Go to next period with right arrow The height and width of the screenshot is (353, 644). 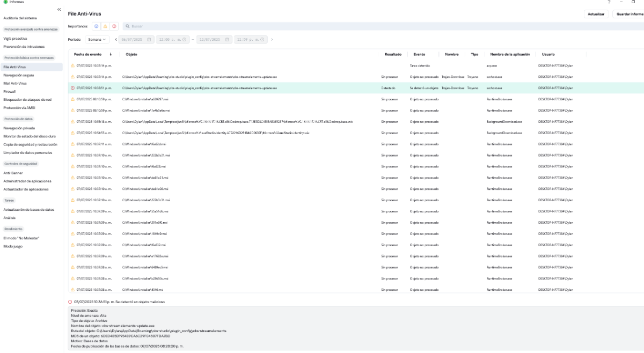[272, 39]
